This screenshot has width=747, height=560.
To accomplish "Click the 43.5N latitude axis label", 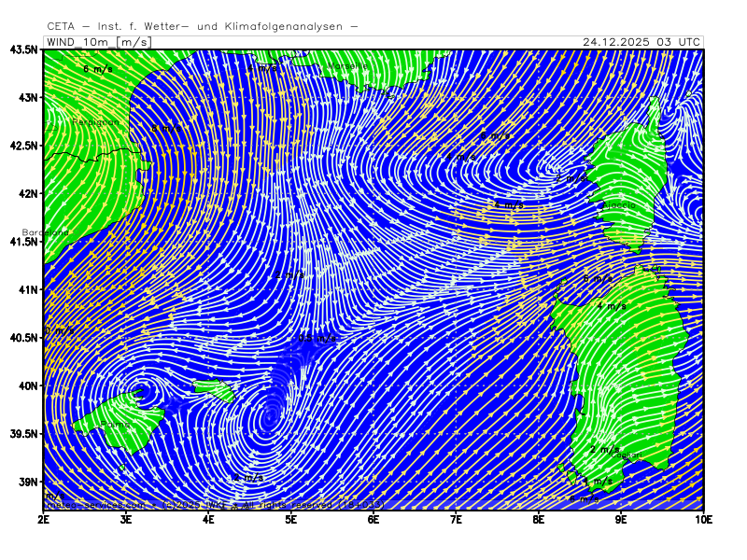I will pyautogui.click(x=23, y=49).
